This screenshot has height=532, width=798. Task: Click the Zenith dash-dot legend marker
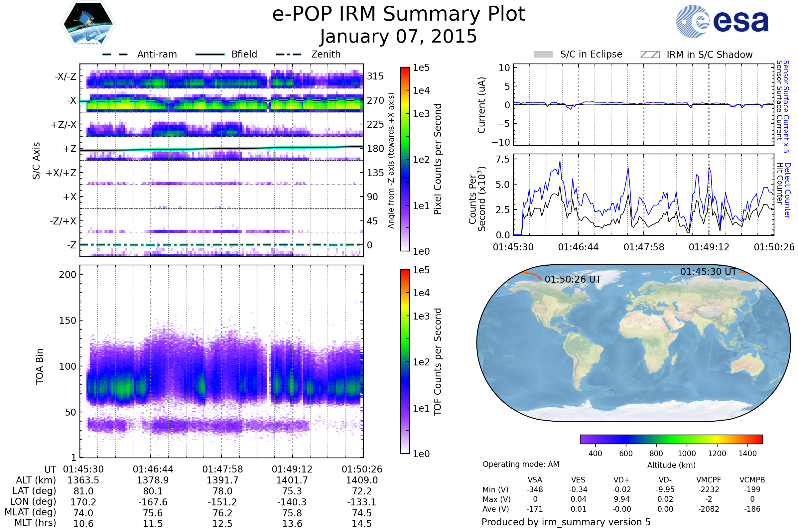pos(288,54)
